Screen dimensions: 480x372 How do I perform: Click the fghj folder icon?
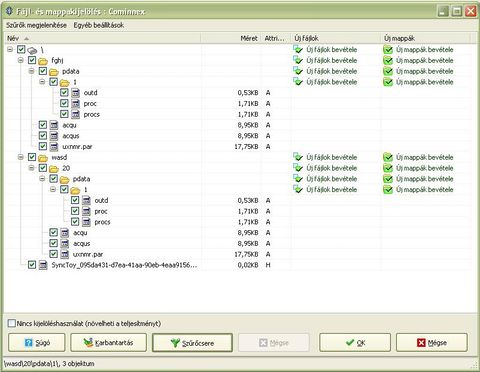43,61
